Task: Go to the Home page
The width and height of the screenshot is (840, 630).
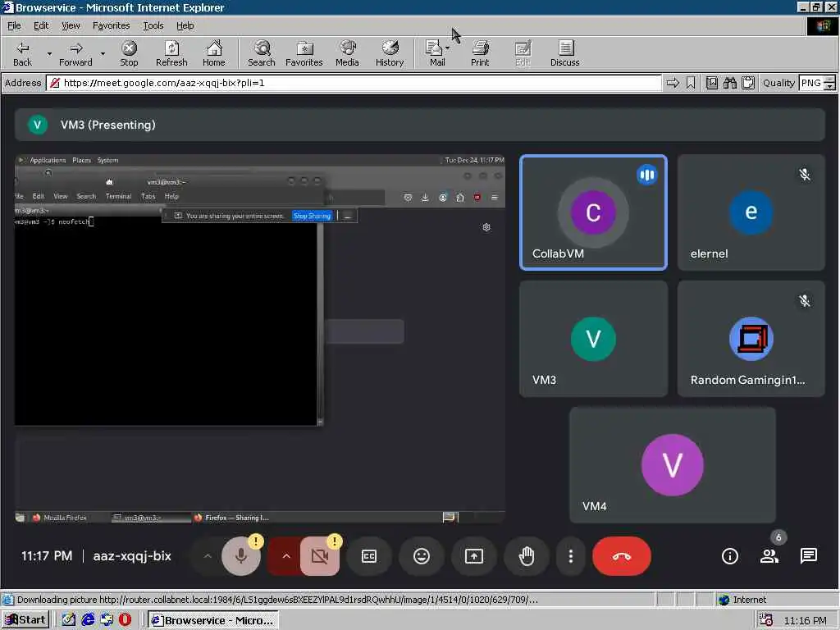Action: (x=214, y=53)
